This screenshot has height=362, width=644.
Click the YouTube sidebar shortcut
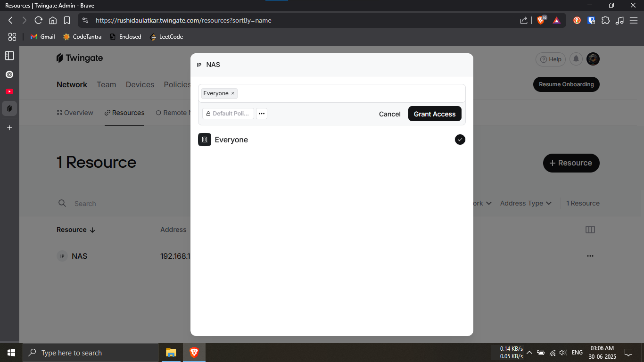9,91
